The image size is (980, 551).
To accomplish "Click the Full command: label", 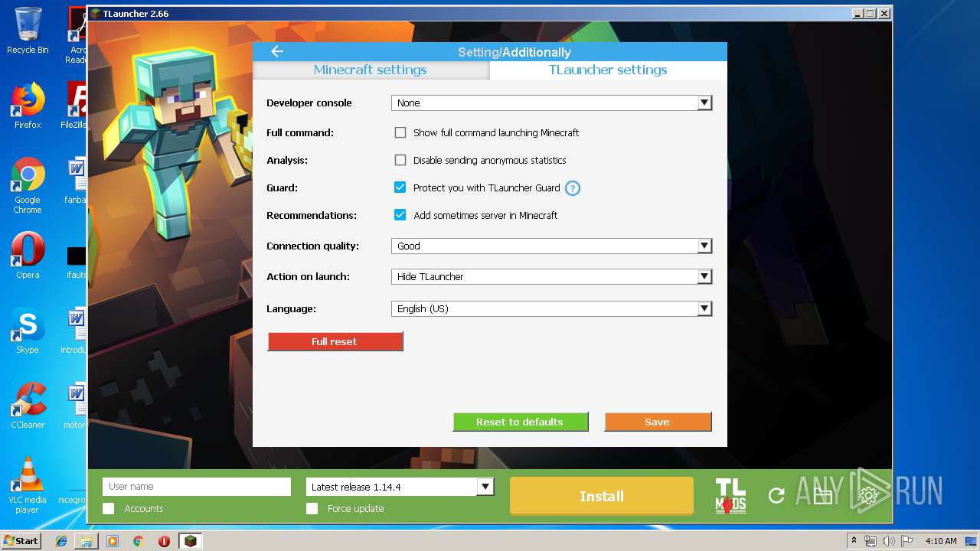I will pyautogui.click(x=300, y=132).
